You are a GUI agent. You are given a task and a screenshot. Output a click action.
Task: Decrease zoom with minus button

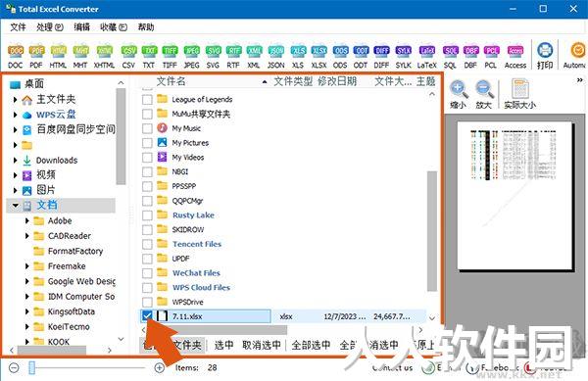click(14, 368)
